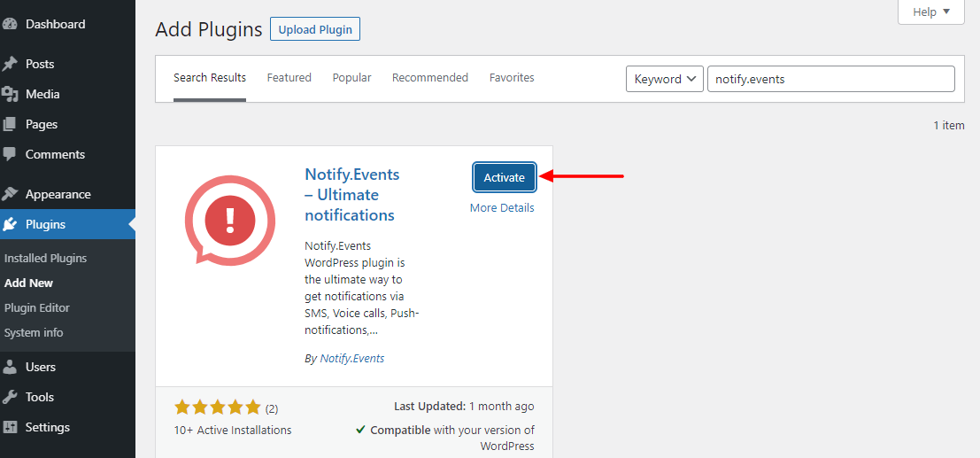Click the Upload Plugin button

pos(315,29)
